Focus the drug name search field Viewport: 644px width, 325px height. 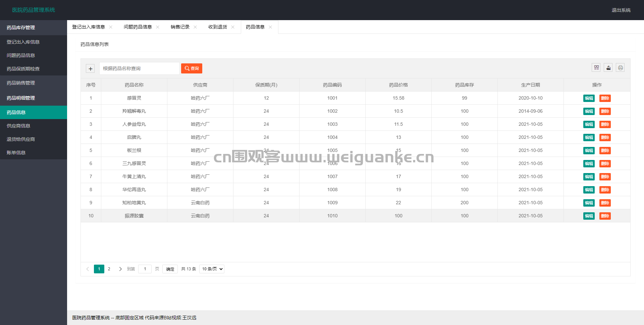(x=139, y=68)
